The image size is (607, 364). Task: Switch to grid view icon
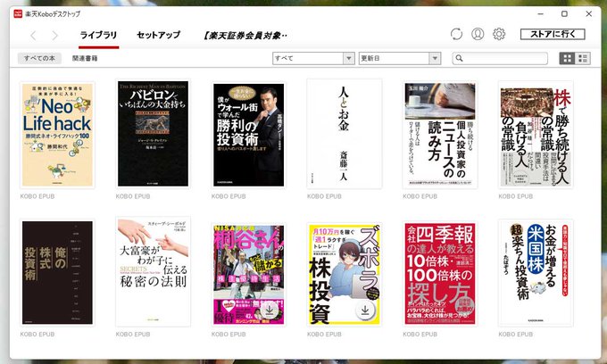click(568, 58)
